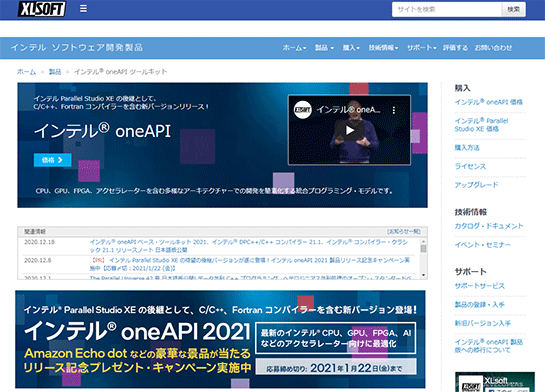Click the 価格 button on oneAPI banner
Screen dimensions: 545x392
[x=52, y=160]
